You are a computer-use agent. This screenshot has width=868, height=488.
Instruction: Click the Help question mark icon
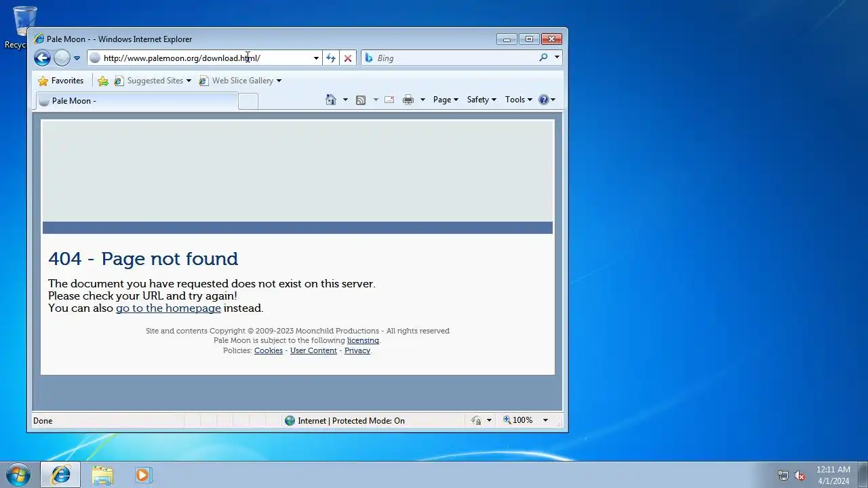pos(544,100)
